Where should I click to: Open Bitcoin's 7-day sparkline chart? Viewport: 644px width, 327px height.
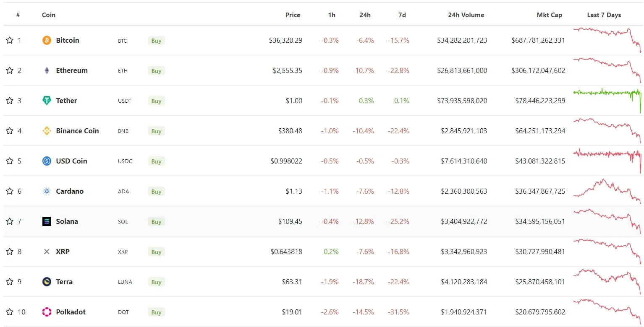(x=607, y=40)
